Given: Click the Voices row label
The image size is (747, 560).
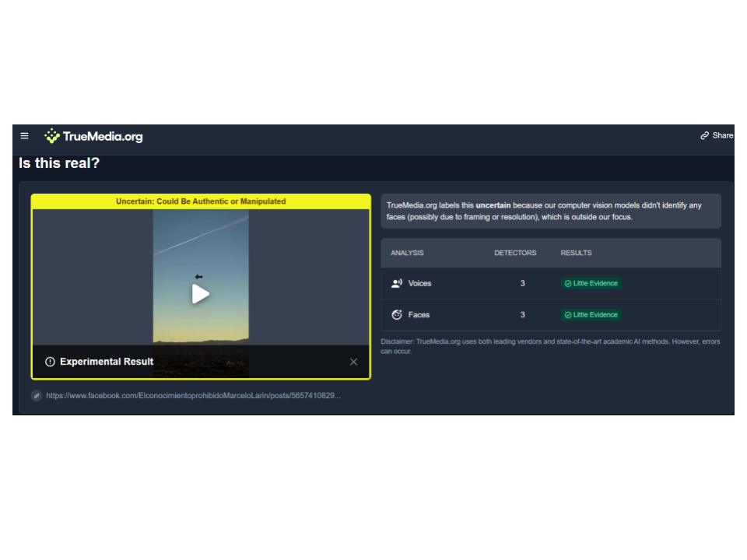Looking at the screenshot, I should click(x=419, y=284).
